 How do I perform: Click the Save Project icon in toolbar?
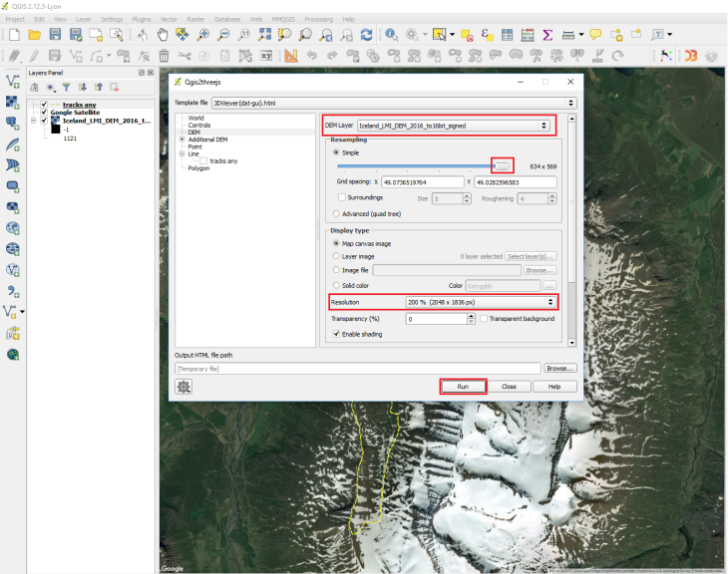[x=57, y=35]
